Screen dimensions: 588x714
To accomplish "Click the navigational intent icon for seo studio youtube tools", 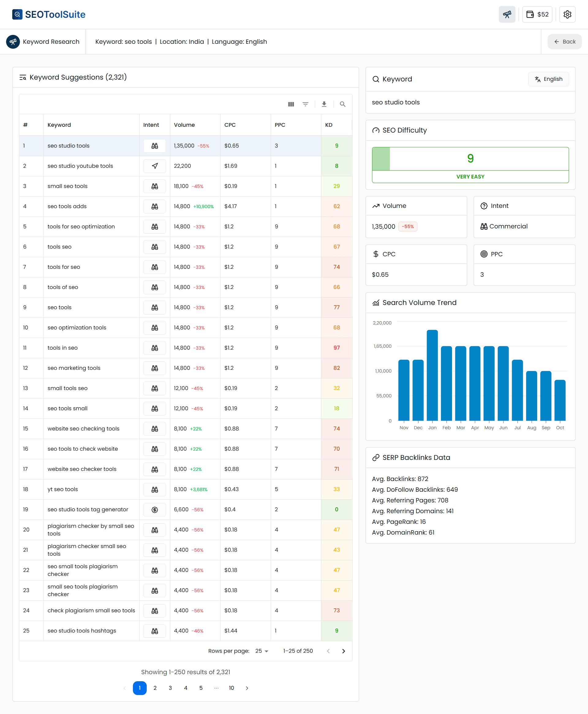I will coord(154,166).
